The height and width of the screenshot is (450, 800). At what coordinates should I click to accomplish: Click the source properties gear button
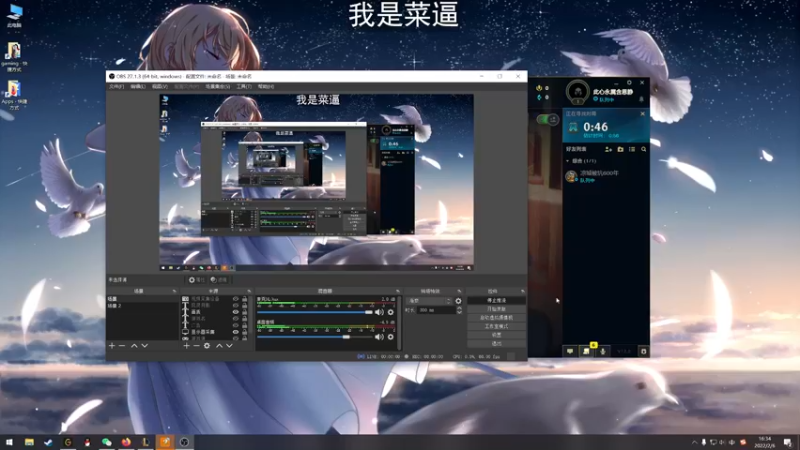point(196,280)
